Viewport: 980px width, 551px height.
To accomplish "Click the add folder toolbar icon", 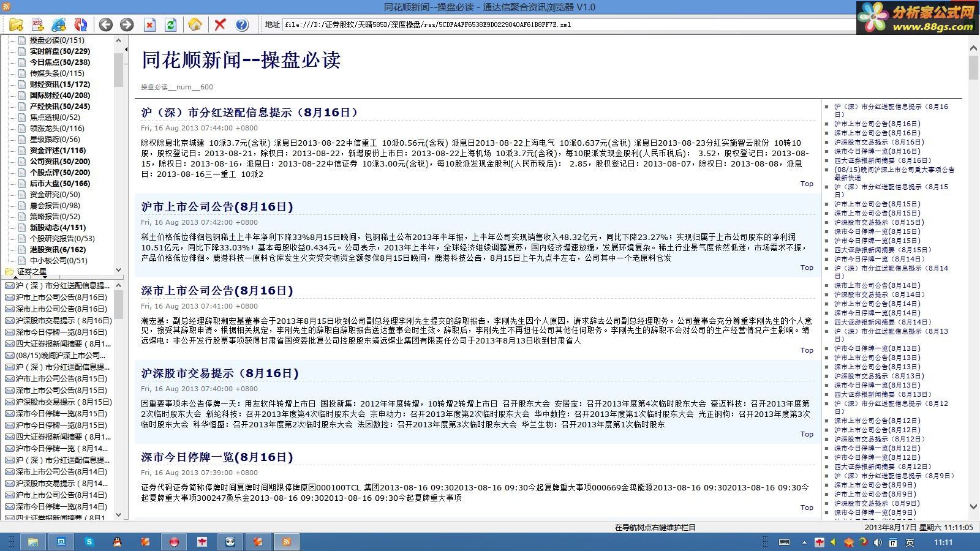I will 17,25.
